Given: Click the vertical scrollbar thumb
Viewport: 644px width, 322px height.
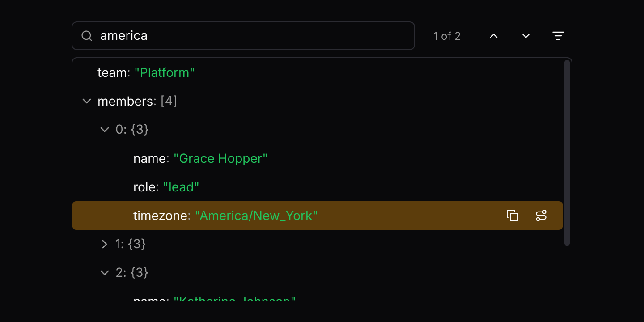Looking at the screenshot, I should 567,153.
